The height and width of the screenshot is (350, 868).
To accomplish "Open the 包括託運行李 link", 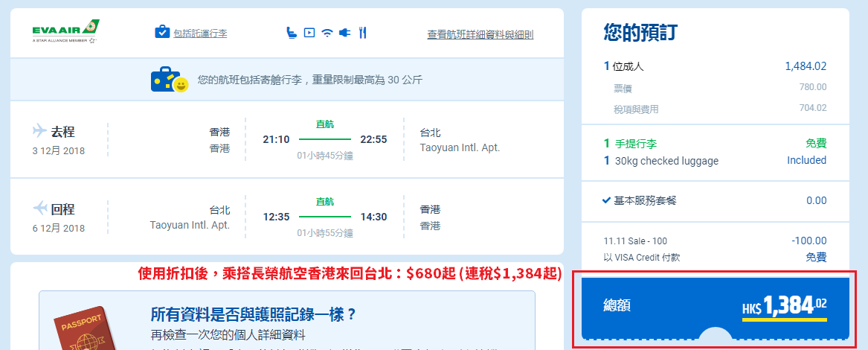I will 200,34.
